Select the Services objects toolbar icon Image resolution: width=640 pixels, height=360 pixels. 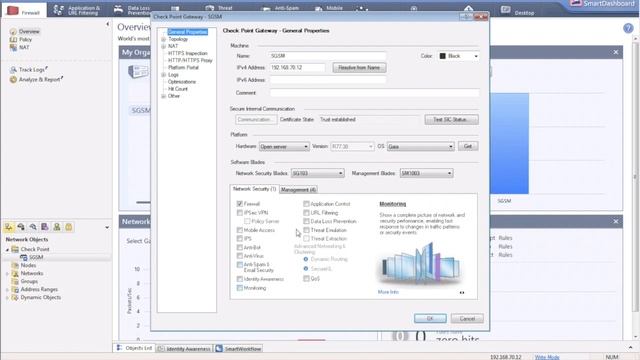click(x=21, y=227)
